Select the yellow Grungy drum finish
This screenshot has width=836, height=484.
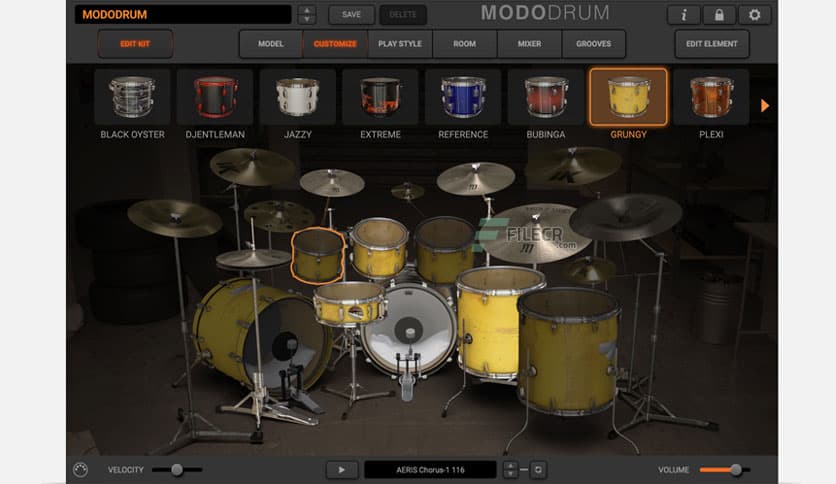point(628,96)
